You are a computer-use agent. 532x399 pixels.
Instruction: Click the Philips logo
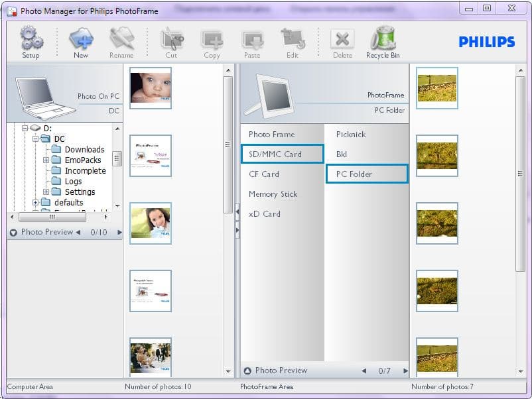pos(486,42)
